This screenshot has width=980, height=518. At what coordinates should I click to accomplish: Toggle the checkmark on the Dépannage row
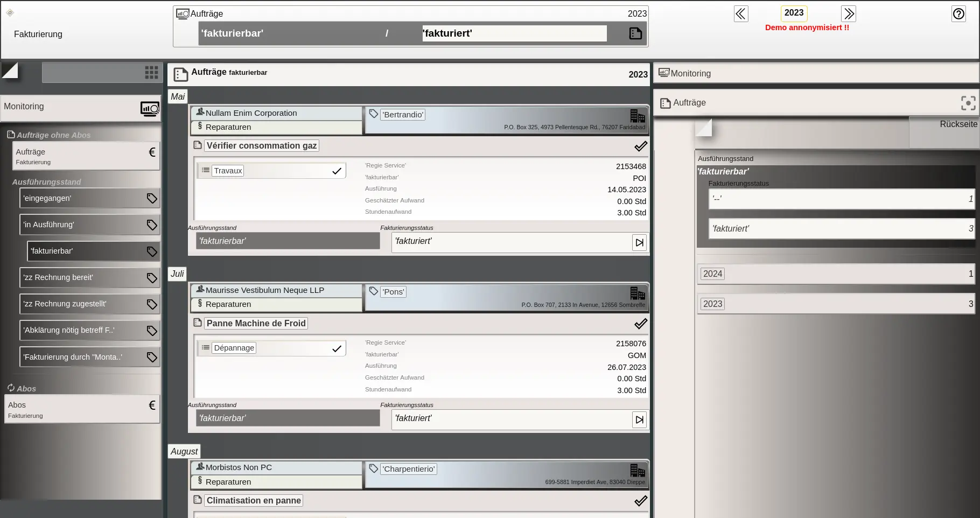tap(337, 348)
